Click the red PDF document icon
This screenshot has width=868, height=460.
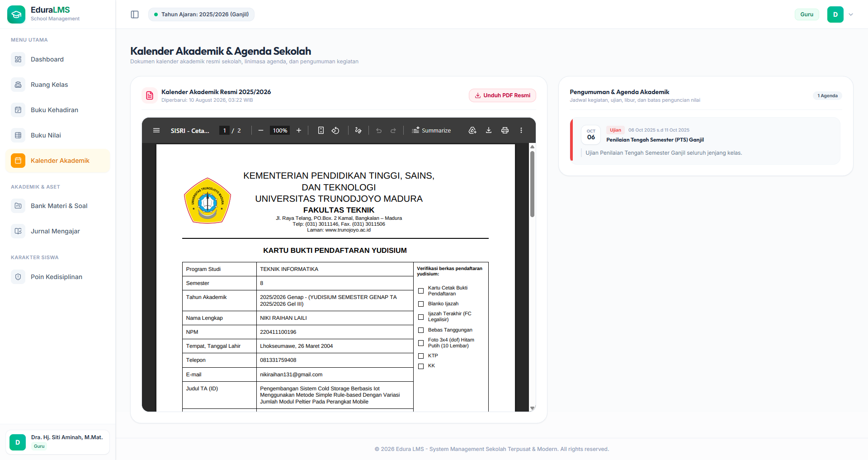[150, 95]
